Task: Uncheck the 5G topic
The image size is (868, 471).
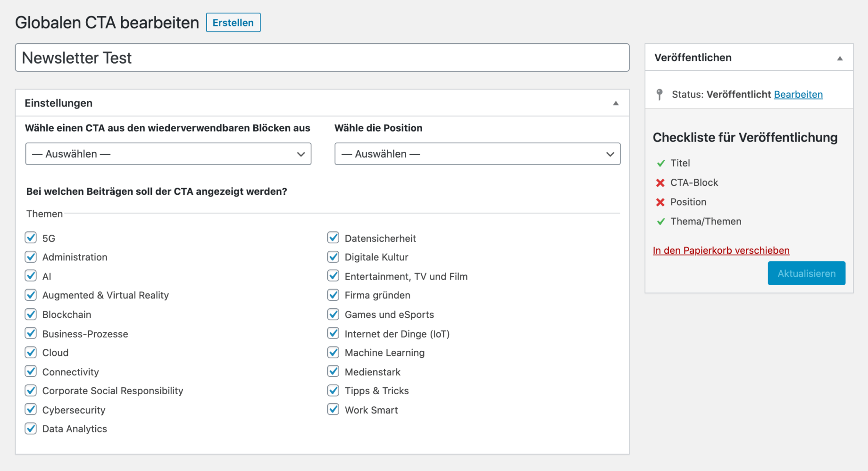Action: [31, 238]
